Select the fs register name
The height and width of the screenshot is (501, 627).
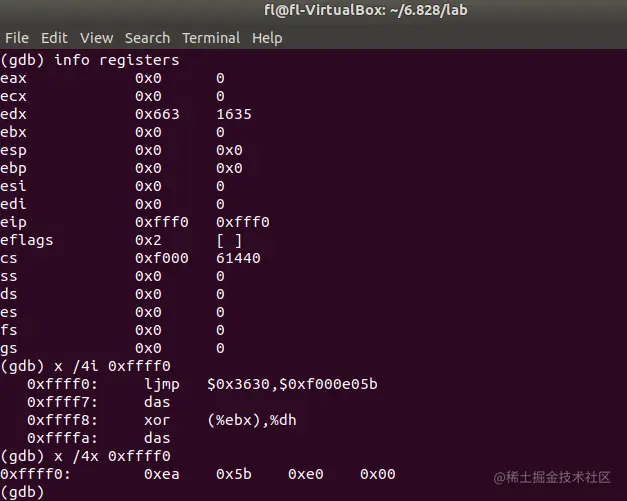tap(9, 330)
